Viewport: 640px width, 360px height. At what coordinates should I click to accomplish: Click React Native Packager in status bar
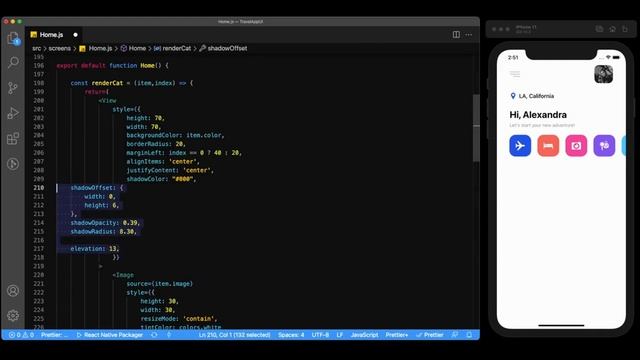110,335
